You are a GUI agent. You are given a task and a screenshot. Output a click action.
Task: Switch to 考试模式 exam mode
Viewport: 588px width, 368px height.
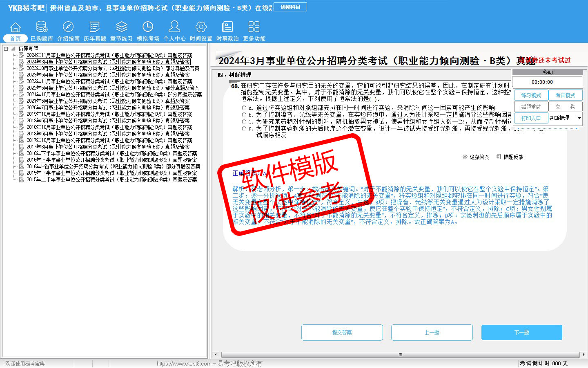pyautogui.click(x=565, y=95)
